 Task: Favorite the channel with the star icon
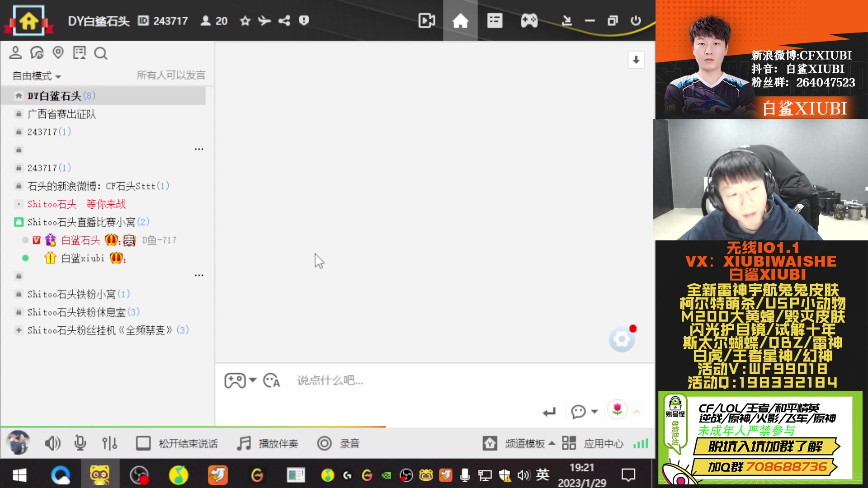click(x=245, y=21)
